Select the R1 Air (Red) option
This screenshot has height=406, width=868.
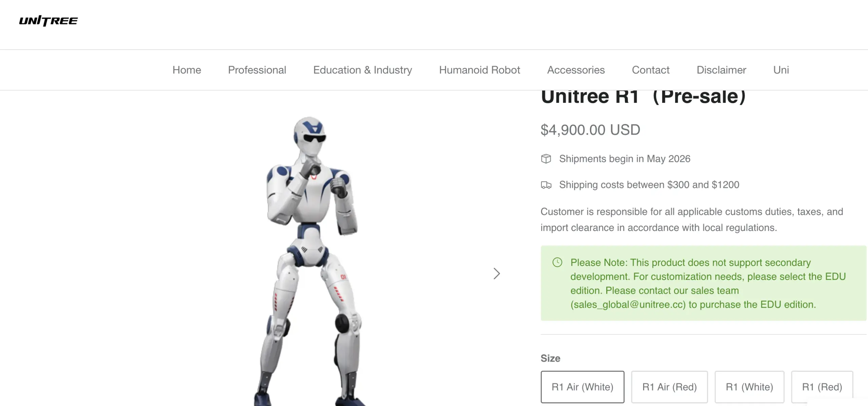pos(669,387)
